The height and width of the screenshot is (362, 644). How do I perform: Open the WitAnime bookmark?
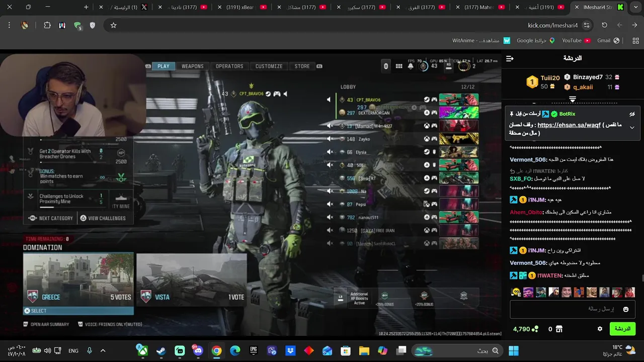(x=481, y=40)
